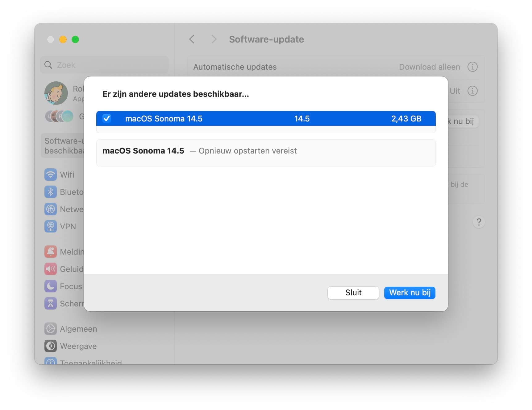Click the Download alleen value
The image size is (532, 410).
pos(429,67)
